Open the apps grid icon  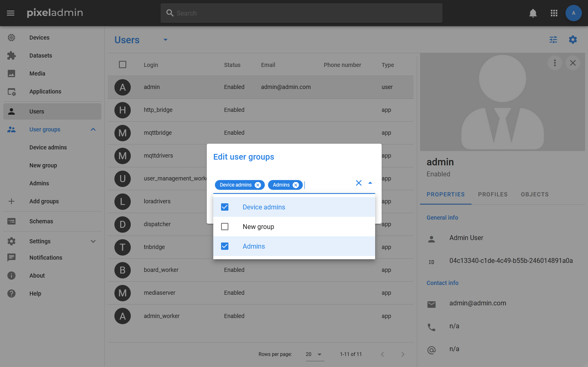point(554,13)
